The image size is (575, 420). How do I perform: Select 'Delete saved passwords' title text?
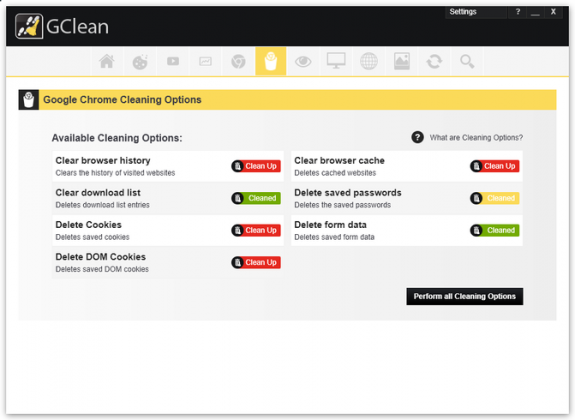[348, 193]
